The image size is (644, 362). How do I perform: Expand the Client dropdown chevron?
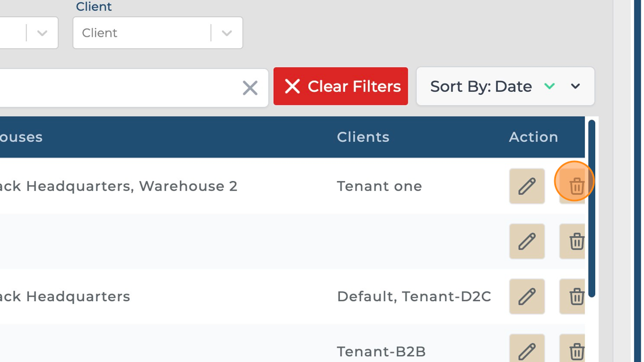tap(227, 33)
